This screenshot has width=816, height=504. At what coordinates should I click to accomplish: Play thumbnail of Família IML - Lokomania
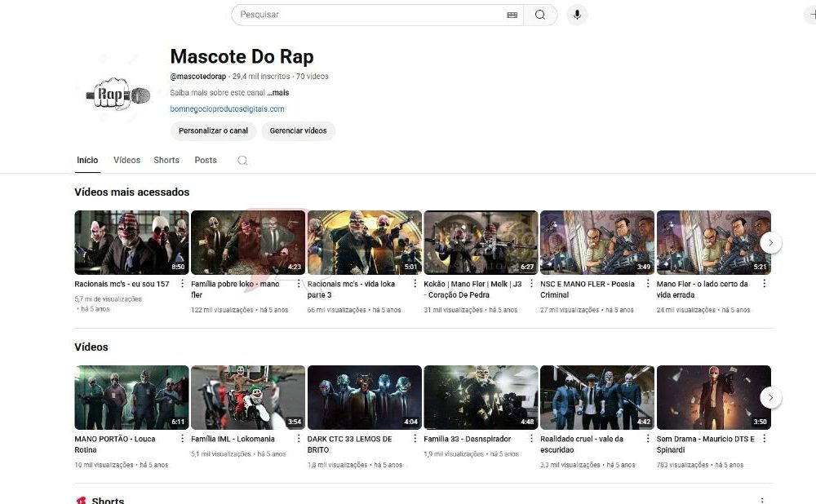click(248, 397)
